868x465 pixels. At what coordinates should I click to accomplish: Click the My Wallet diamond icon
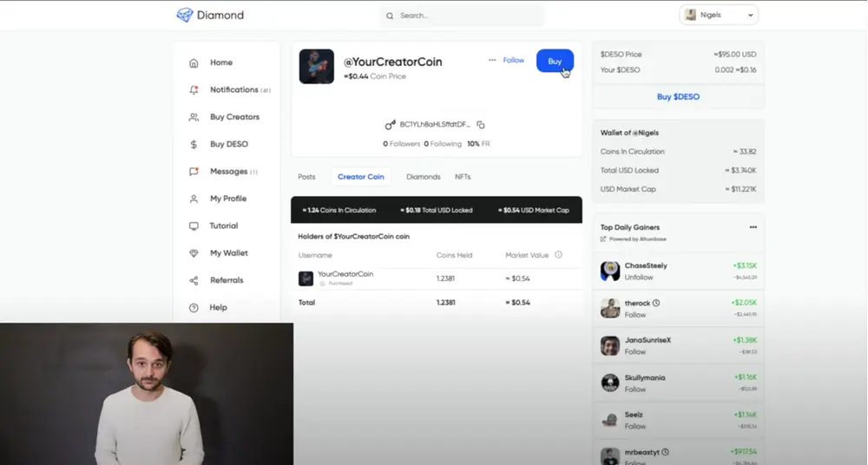click(x=194, y=253)
